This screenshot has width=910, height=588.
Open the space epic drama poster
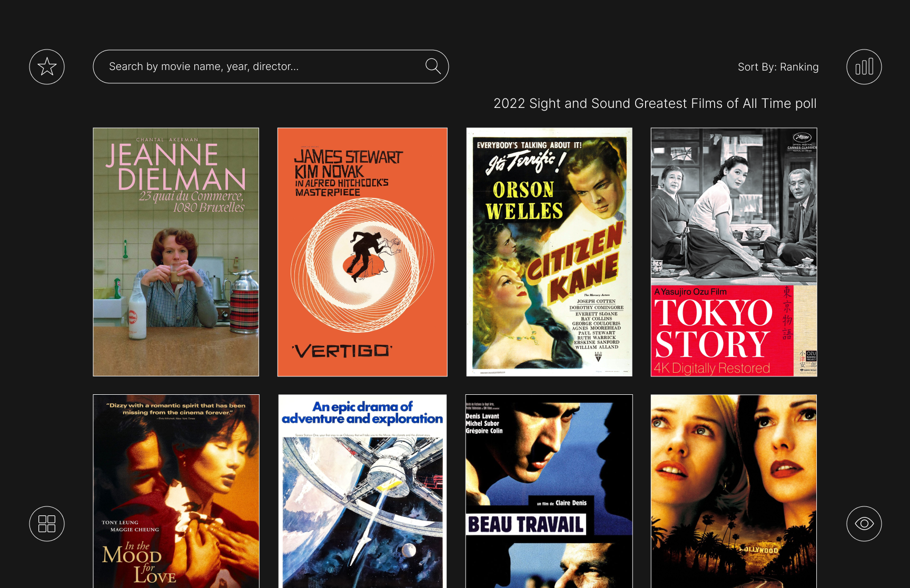click(362, 491)
